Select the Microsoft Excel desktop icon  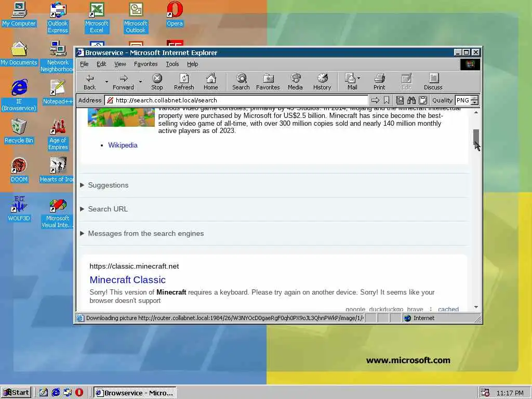[x=97, y=18]
